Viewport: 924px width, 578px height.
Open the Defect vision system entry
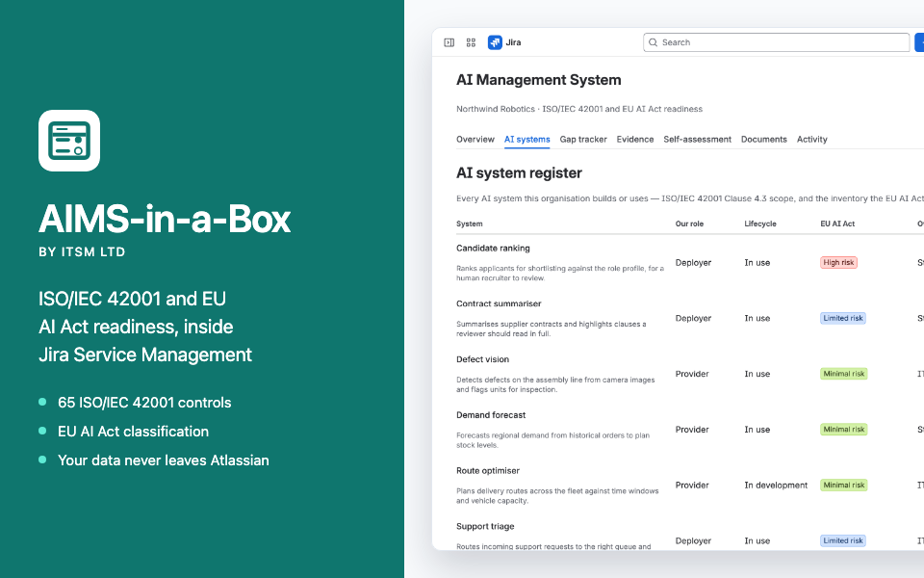[x=482, y=359]
